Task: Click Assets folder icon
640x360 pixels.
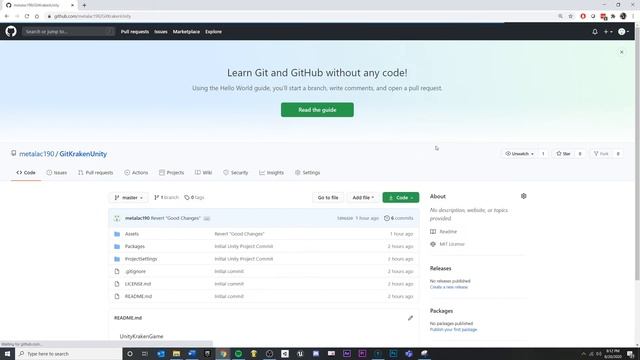Action: pyautogui.click(x=117, y=234)
